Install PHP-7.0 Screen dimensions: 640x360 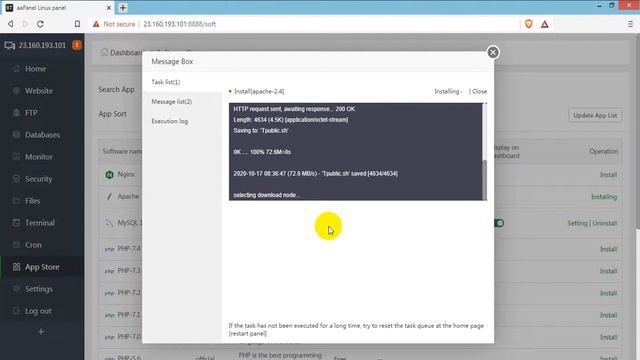[608, 337]
